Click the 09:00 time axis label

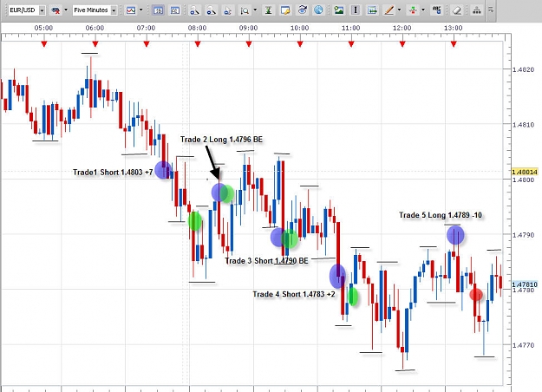pyautogui.click(x=248, y=28)
